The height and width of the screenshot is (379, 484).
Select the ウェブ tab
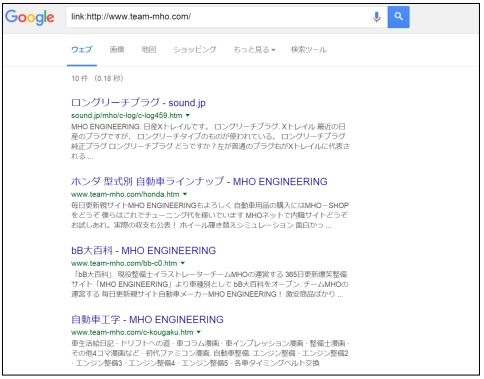pos(82,50)
